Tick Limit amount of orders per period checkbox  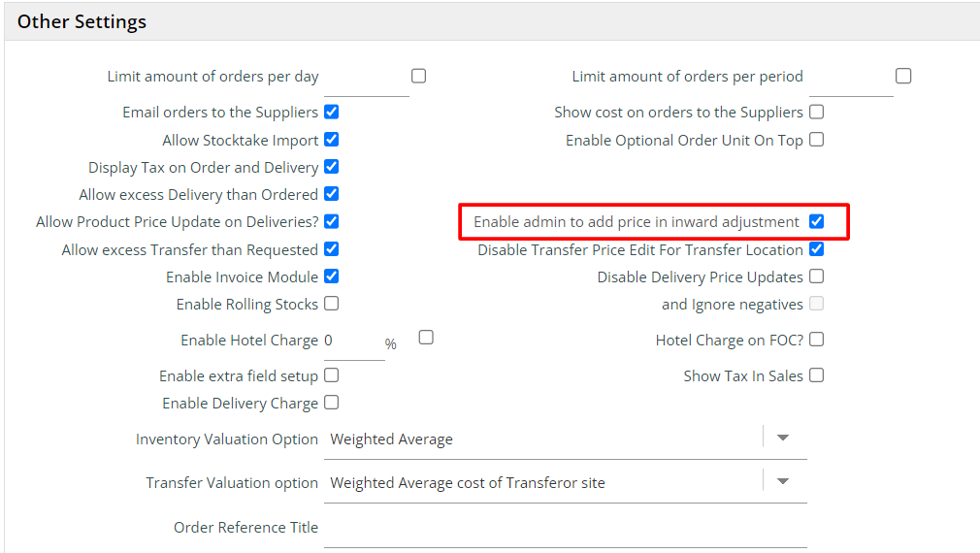[903, 76]
